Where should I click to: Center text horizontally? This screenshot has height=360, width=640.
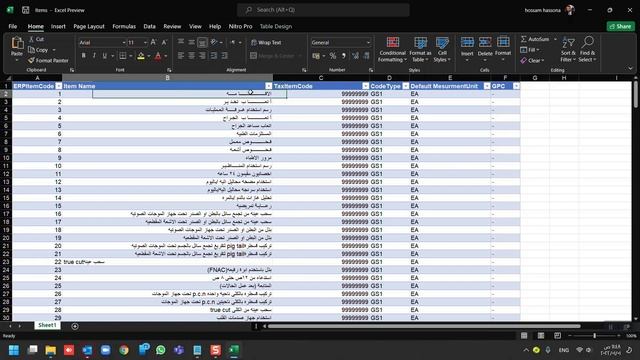pos(191,56)
